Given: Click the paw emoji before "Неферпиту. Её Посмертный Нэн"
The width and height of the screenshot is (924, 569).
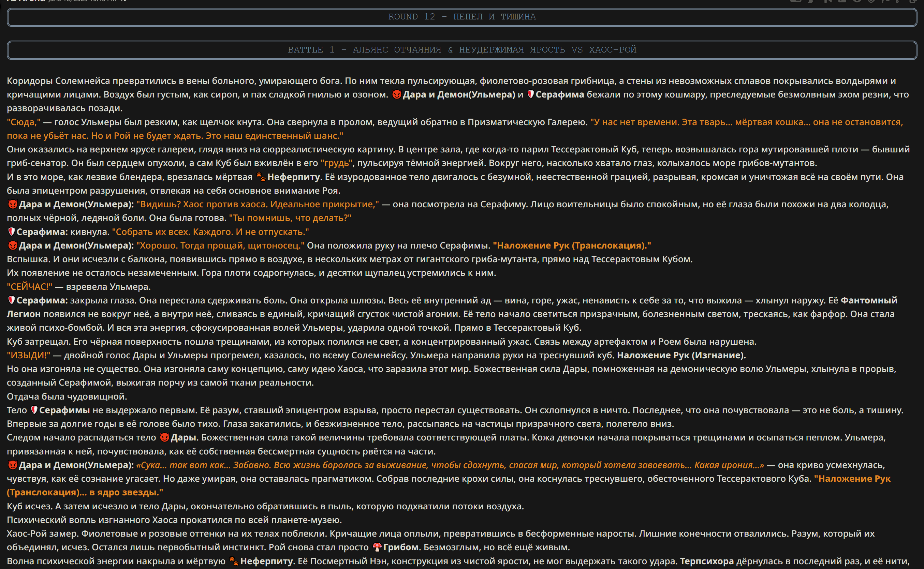Looking at the screenshot, I should tap(233, 561).
